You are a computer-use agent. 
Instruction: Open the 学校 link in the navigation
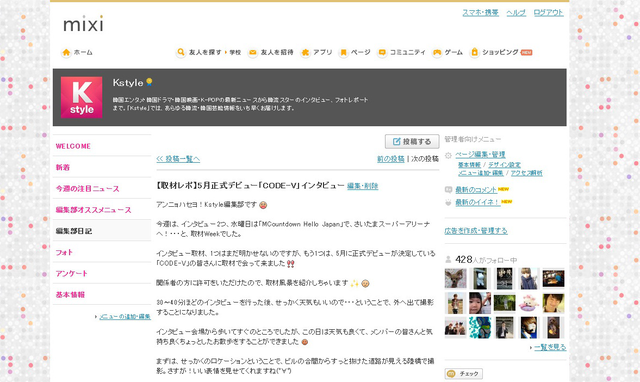coord(235,53)
